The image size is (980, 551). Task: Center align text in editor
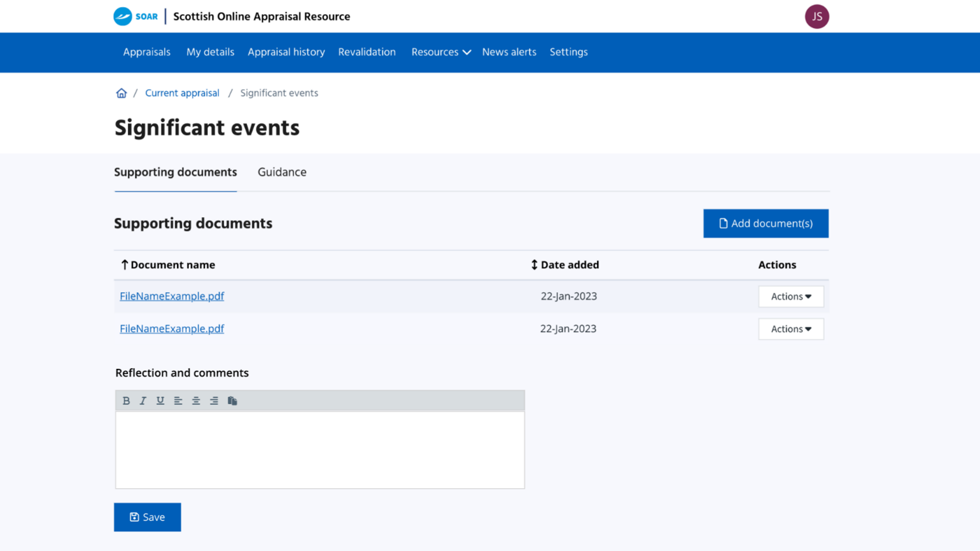coord(196,400)
